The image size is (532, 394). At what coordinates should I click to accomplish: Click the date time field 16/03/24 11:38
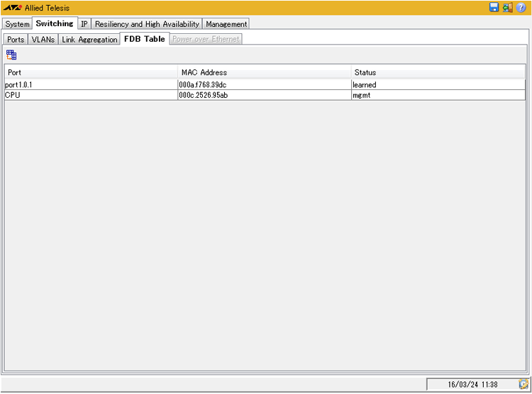pyautogui.click(x=472, y=384)
